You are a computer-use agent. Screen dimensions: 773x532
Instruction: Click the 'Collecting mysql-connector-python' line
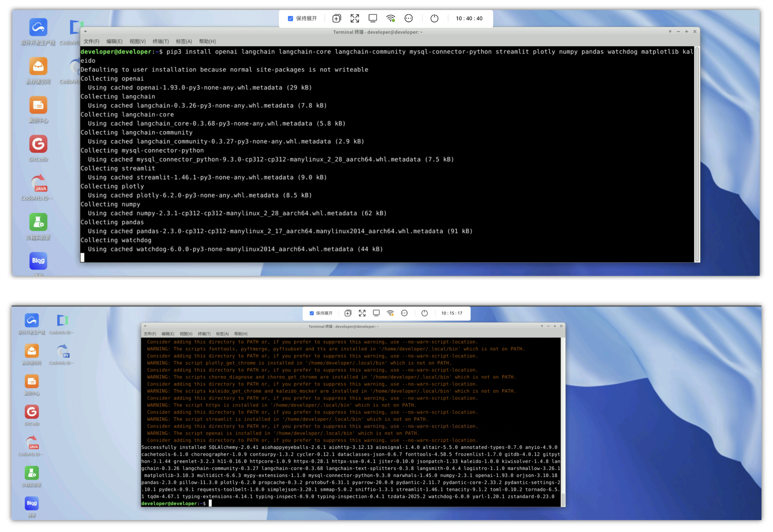click(142, 150)
